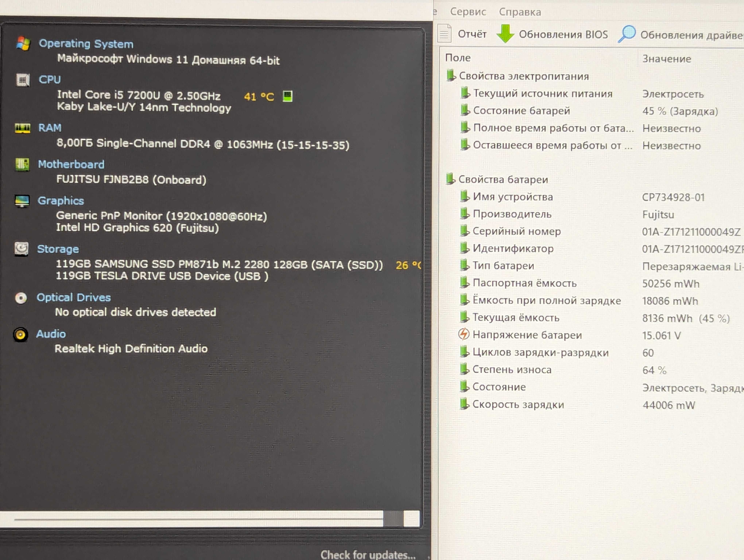Open the Storage section link
744x560 pixels.
tap(58, 249)
